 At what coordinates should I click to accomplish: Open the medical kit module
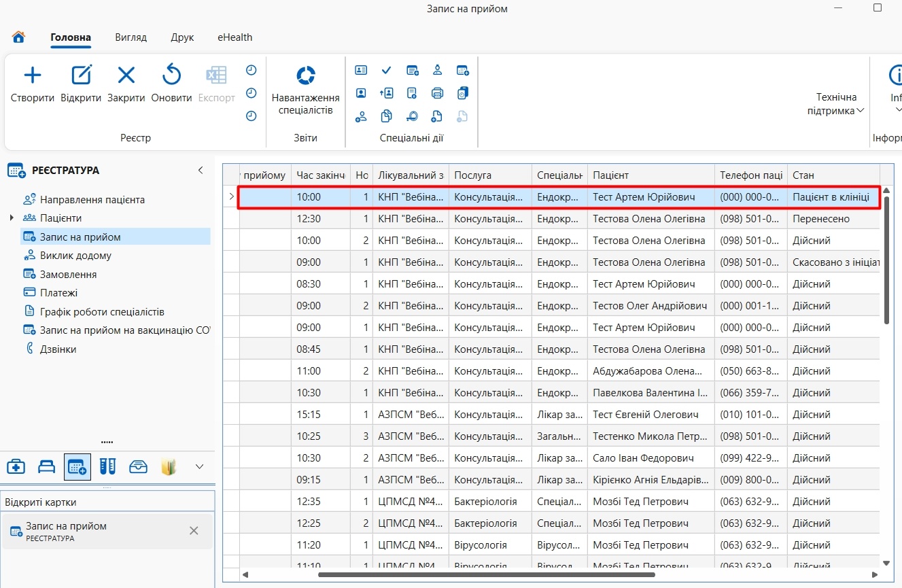pos(16,467)
